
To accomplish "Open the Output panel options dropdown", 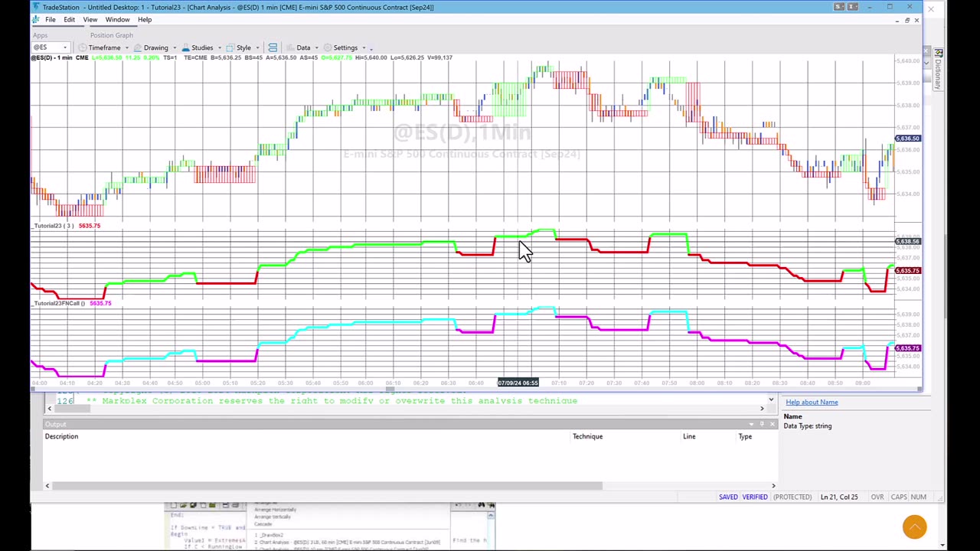I will [752, 424].
